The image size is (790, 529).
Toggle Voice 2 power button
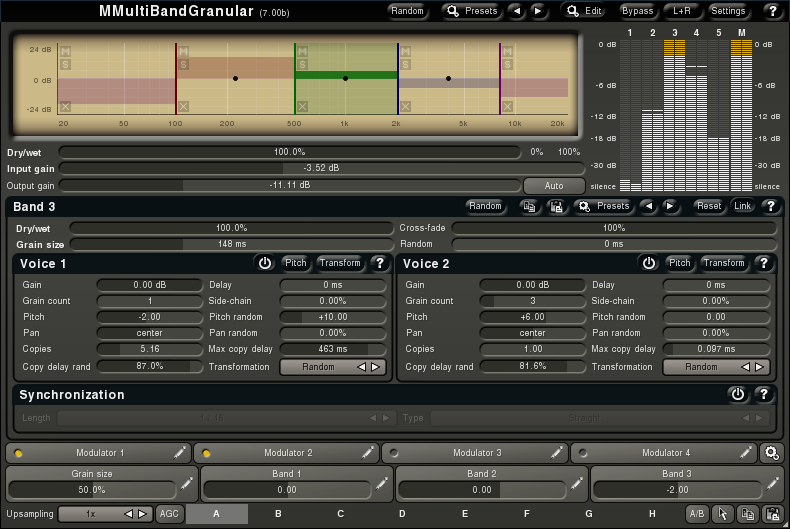click(x=649, y=263)
